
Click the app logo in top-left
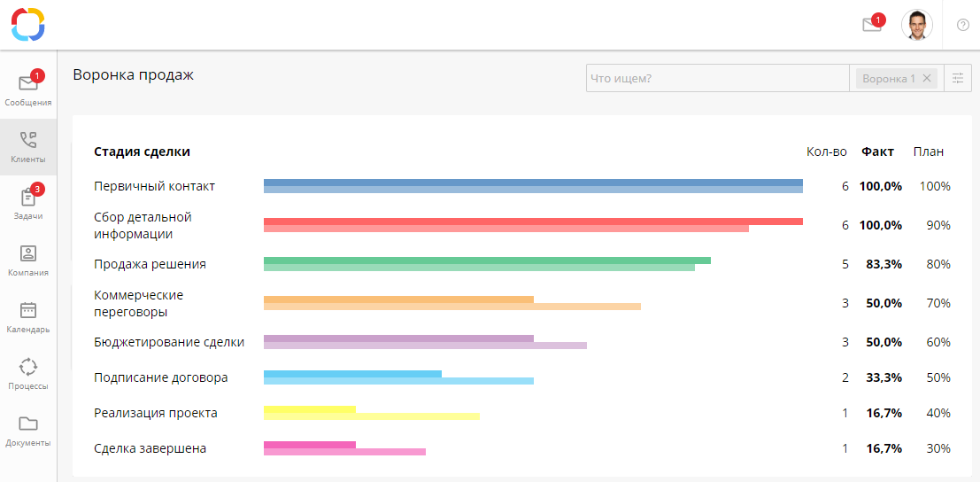[x=28, y=24]
